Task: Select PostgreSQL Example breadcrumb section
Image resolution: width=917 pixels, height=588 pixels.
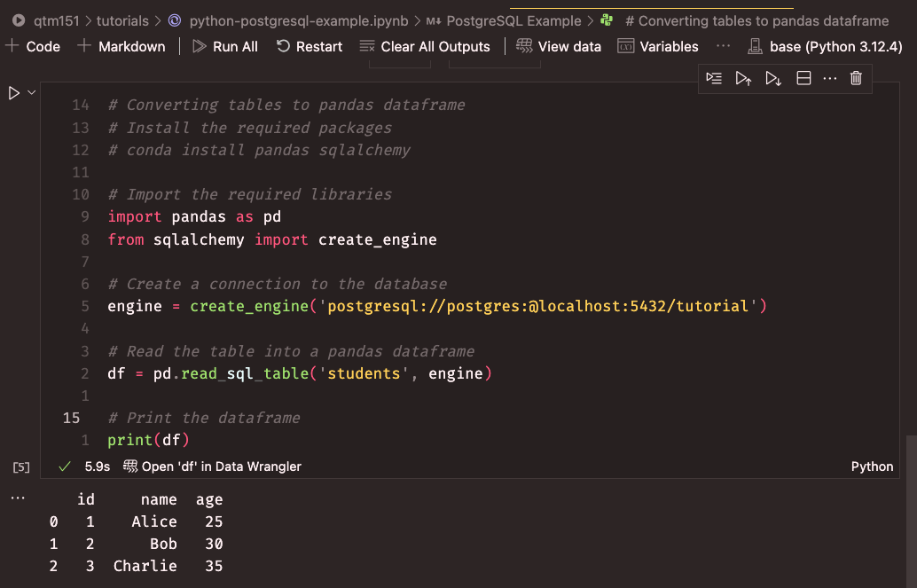Action: coord(513,20)
